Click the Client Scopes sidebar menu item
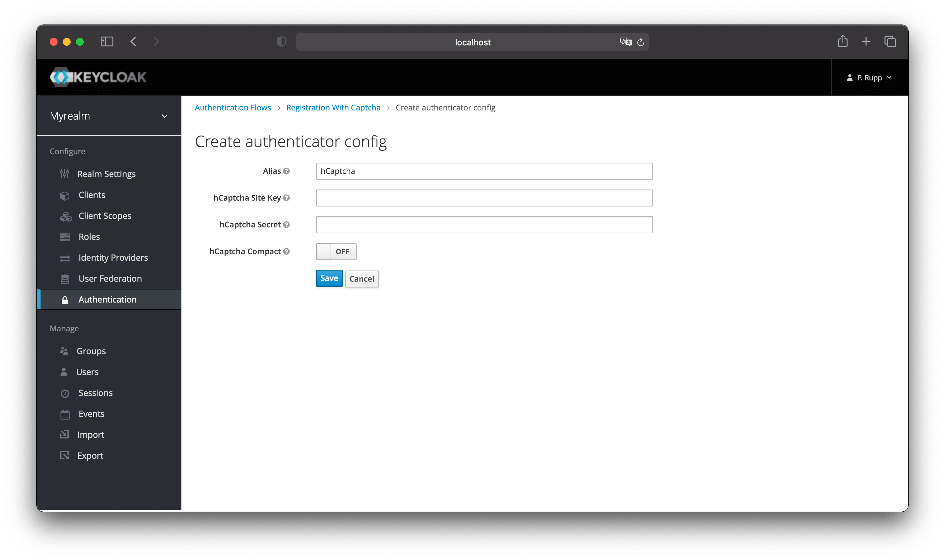945x560 pixels. click(104, 215)
